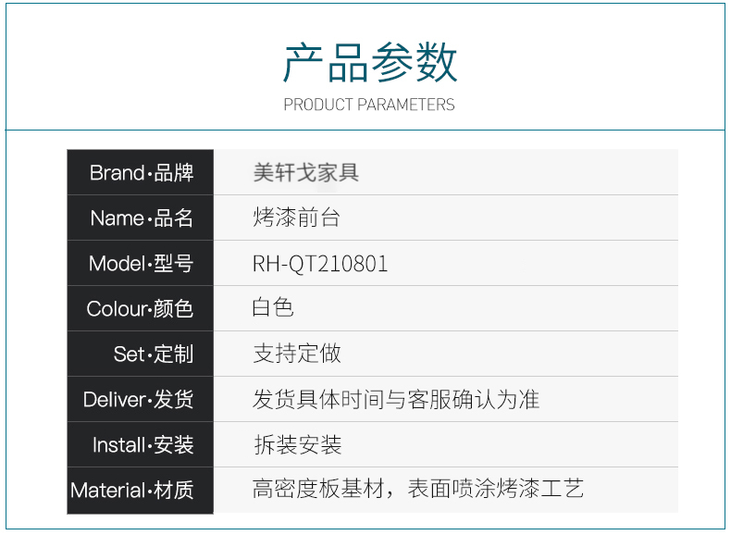Select the Set·定制 label cell

coord(141,355)
